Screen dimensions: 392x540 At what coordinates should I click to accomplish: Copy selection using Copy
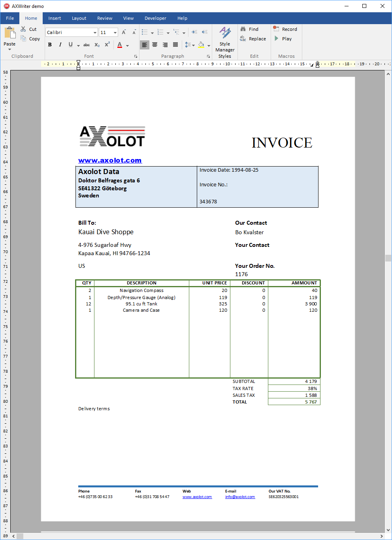30,39
